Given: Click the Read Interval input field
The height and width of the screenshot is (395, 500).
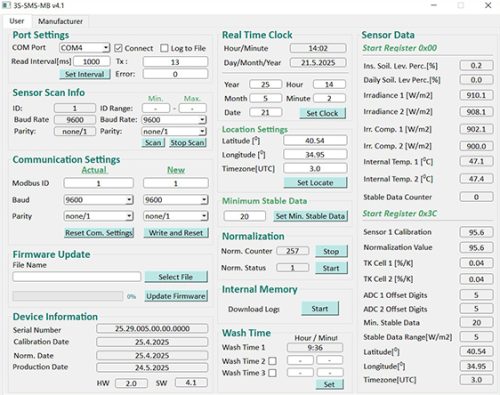Looking at the screenshot, I should point(92,61).
